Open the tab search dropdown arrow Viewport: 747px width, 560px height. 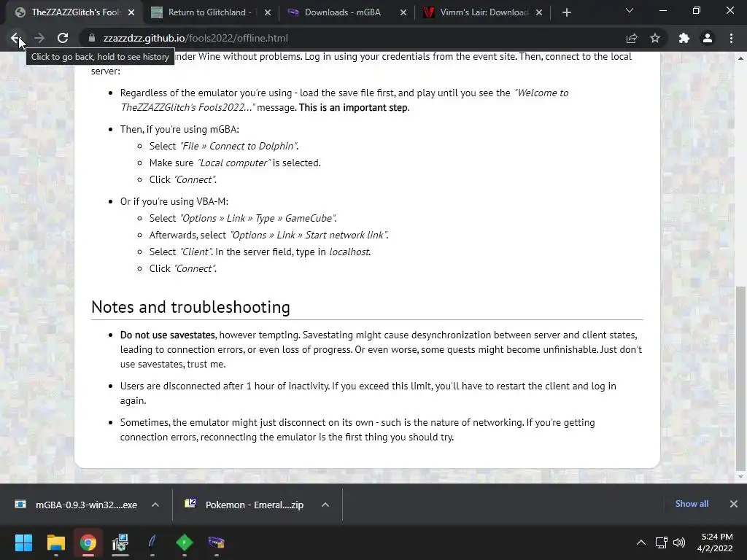point(630,10)
